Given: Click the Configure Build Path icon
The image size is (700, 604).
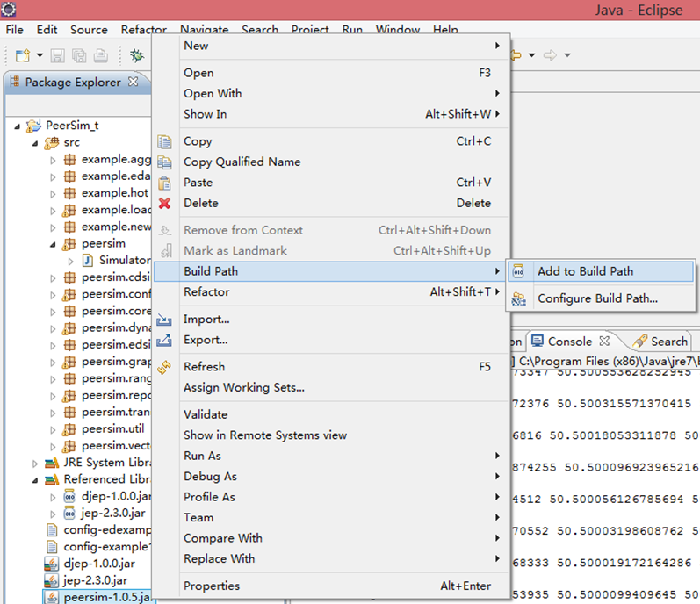Looking at the screenshot, I should point(519,298).
